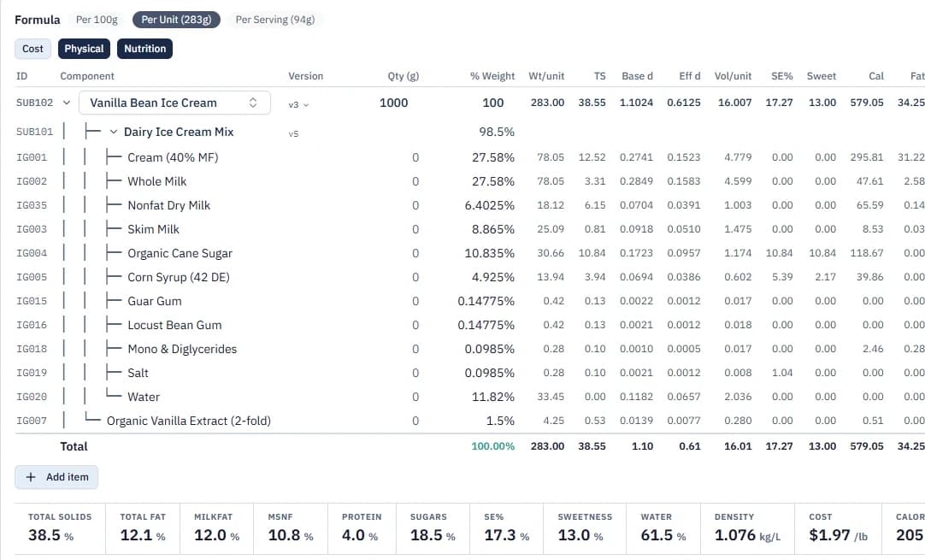Screen dimensions: 925x560
Task: Select the Guar Gum row
Action: click(x=469, y=301)
